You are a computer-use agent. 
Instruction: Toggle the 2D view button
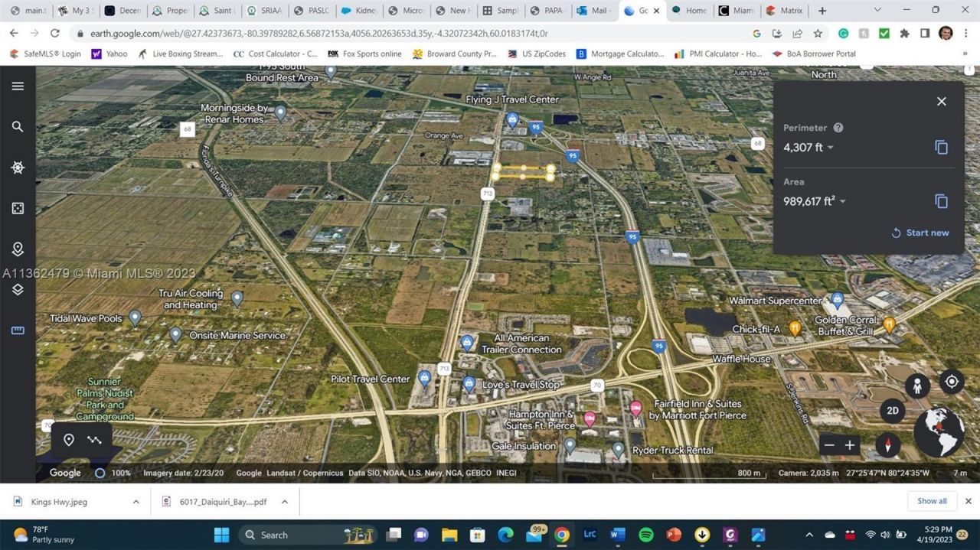893,411
